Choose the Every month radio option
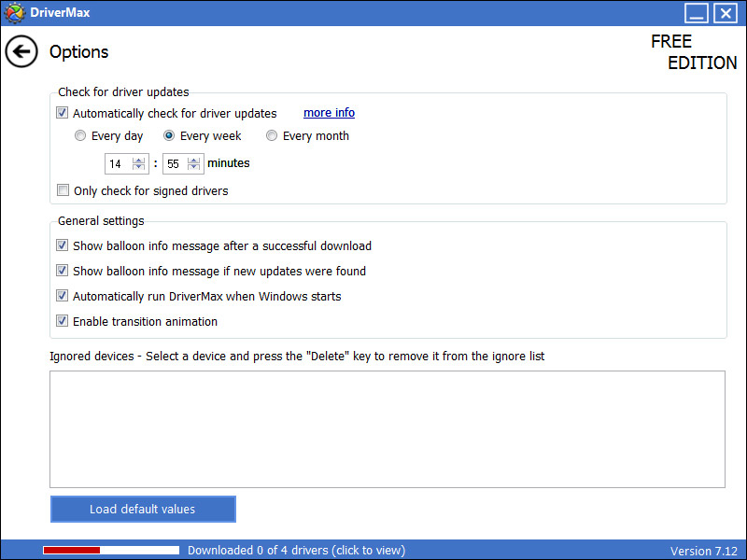The width and height of the screenshot is (747, 560). [x=272, y=136]
